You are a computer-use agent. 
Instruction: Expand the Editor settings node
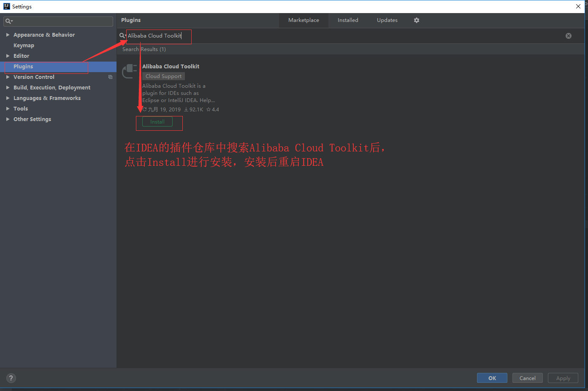pyautogui.click(x=8, y=56)
